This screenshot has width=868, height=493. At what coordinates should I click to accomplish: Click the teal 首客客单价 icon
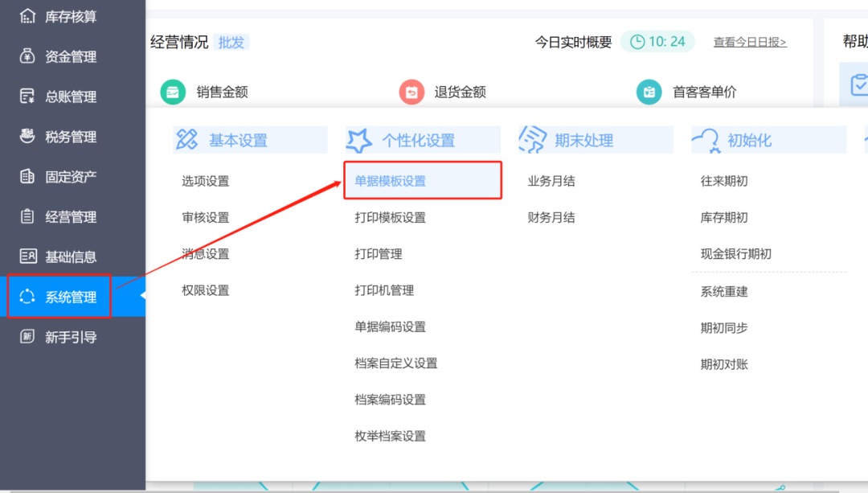(649, 92)
